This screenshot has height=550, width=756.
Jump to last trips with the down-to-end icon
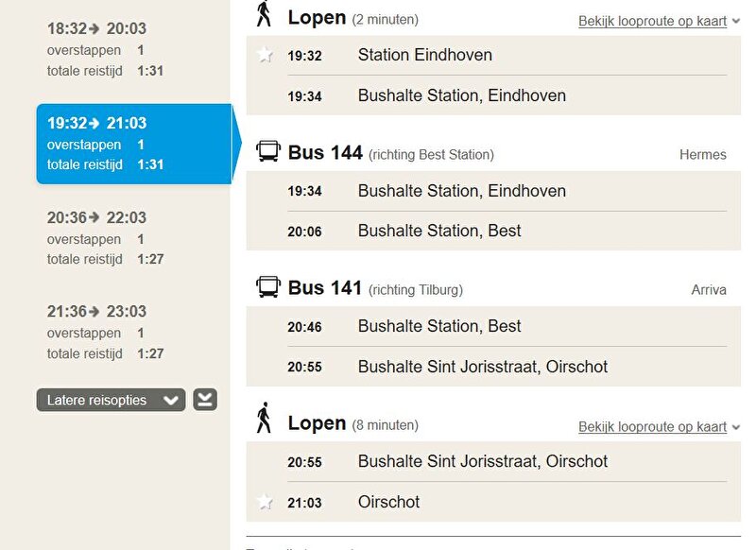tap(205, 400)
